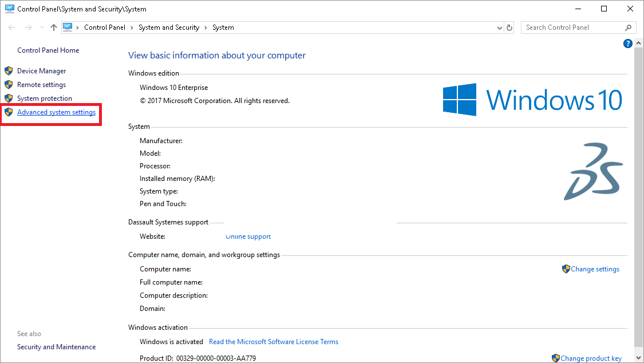Screen dimensions: 644x363
Task: Expand chevron after System and Security breadcrumb
Action: pyautogui.click(x=206, y=27)
